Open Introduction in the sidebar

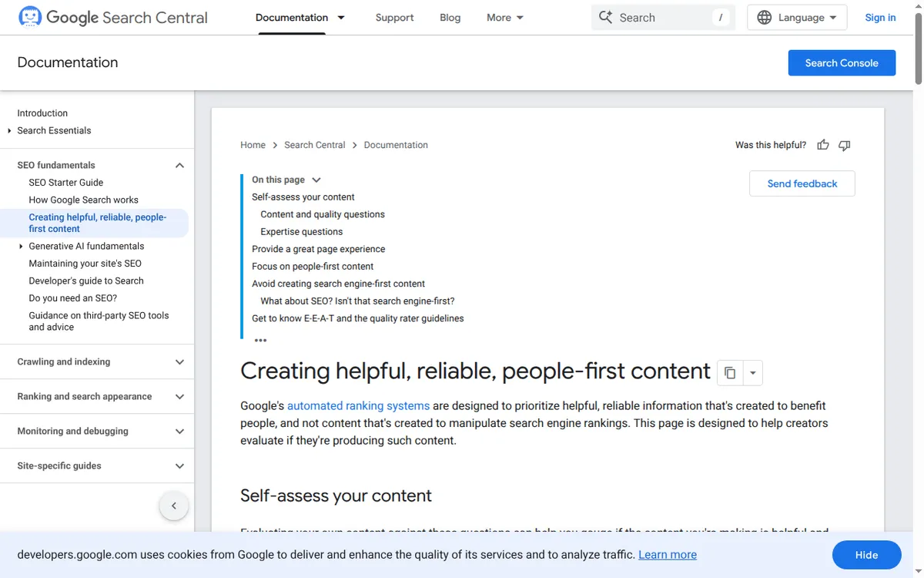pyautogui.click(x=42, y=113)
